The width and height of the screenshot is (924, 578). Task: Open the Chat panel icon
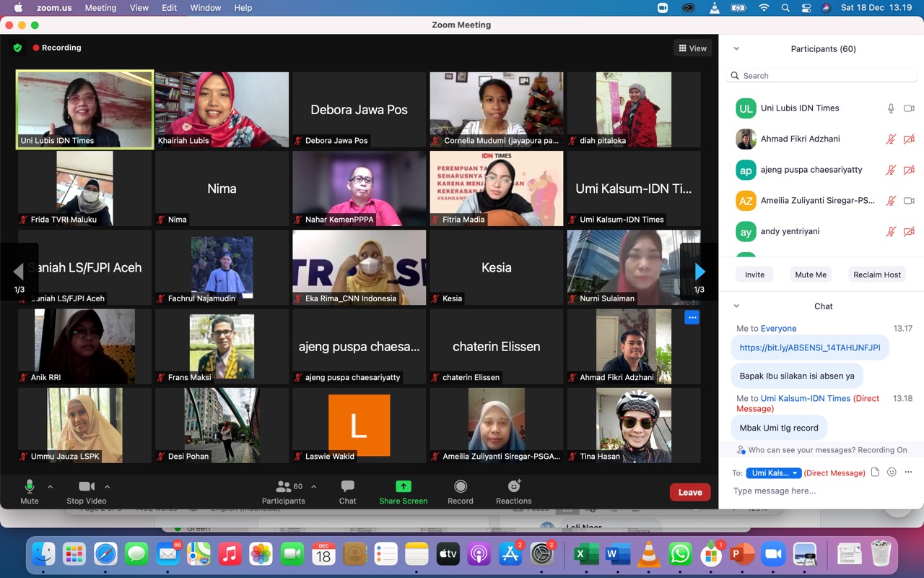click(x=347, y=487)
